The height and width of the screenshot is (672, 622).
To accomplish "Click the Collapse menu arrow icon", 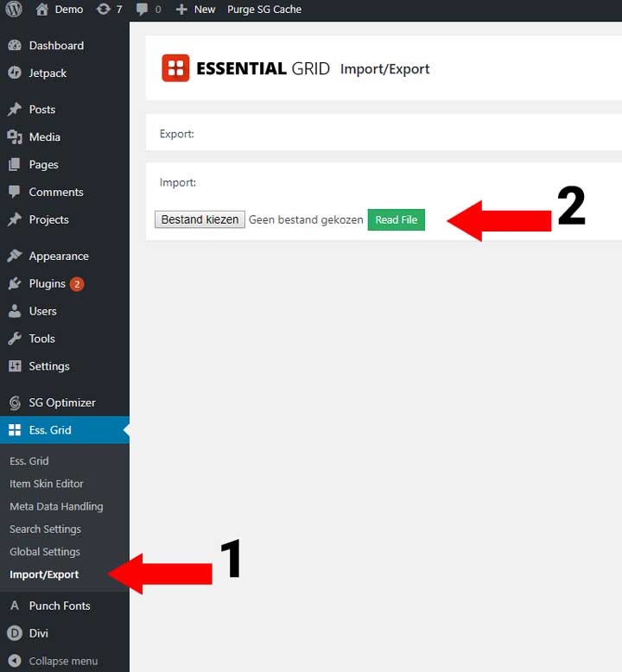I will coord(15,661).
